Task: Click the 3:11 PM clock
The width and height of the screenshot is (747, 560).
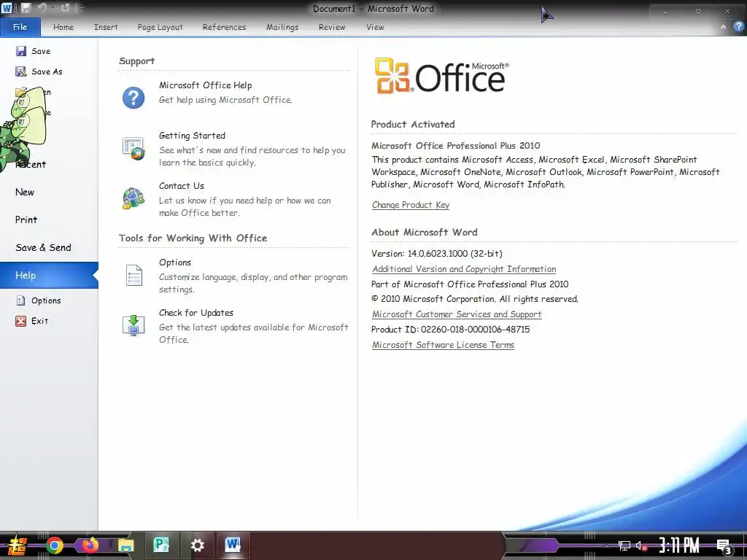Action: click(x=679, y=545)
